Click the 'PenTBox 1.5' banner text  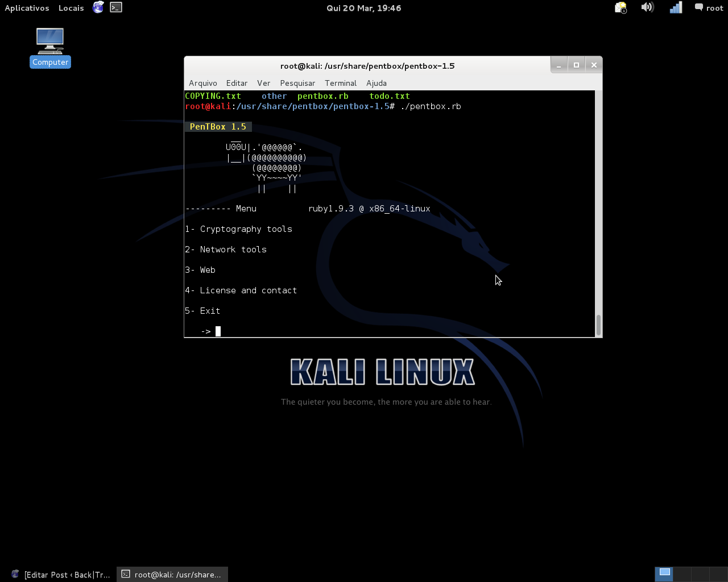coord(218,127)
